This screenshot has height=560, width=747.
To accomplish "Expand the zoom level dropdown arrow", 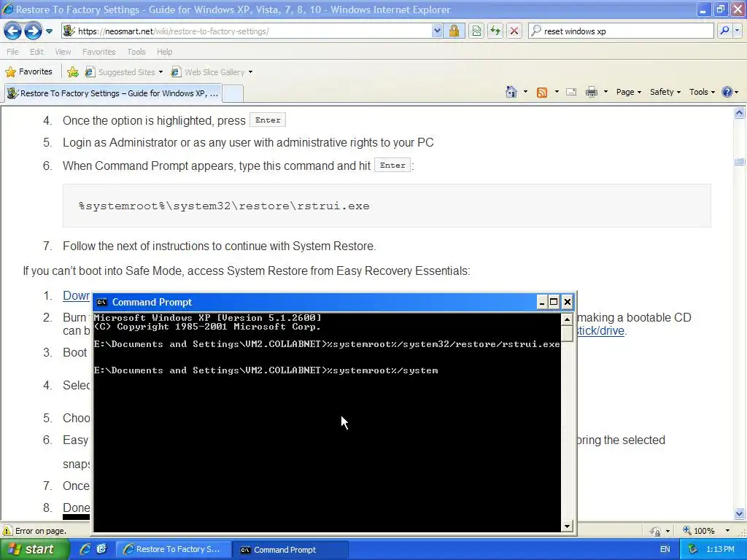I will [727, 531].
